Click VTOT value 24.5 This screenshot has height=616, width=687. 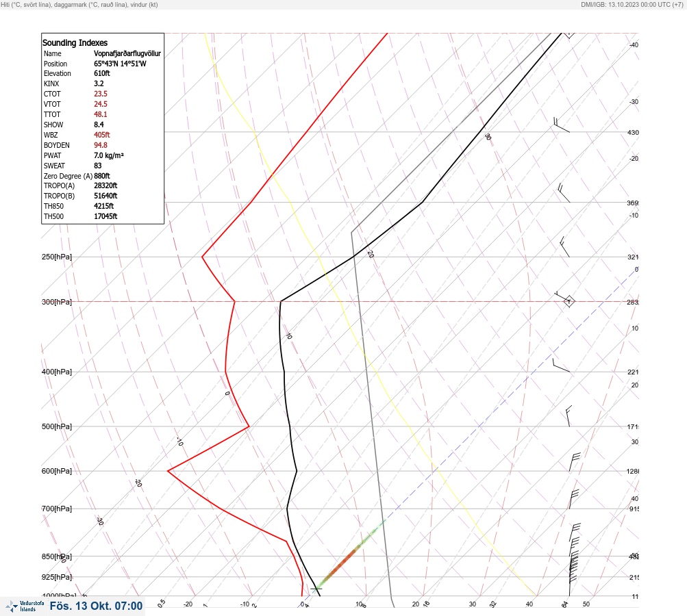tap(100, 104)
